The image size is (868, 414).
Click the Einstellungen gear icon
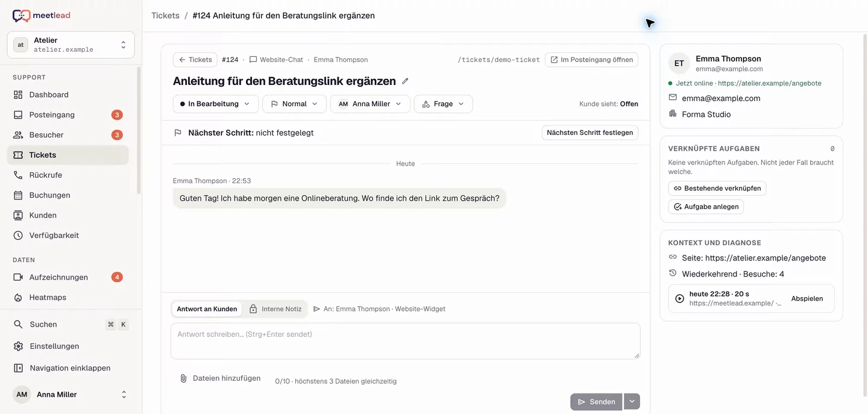tap(18, 346)
